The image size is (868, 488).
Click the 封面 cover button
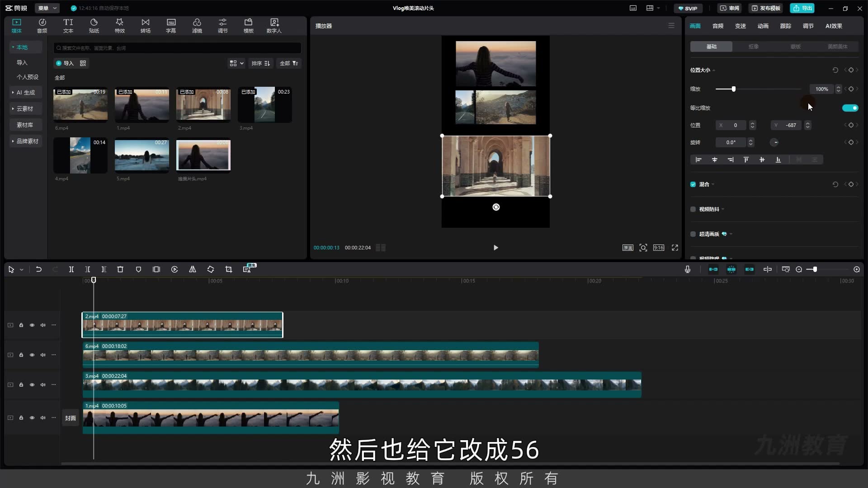tap(71, 418)
